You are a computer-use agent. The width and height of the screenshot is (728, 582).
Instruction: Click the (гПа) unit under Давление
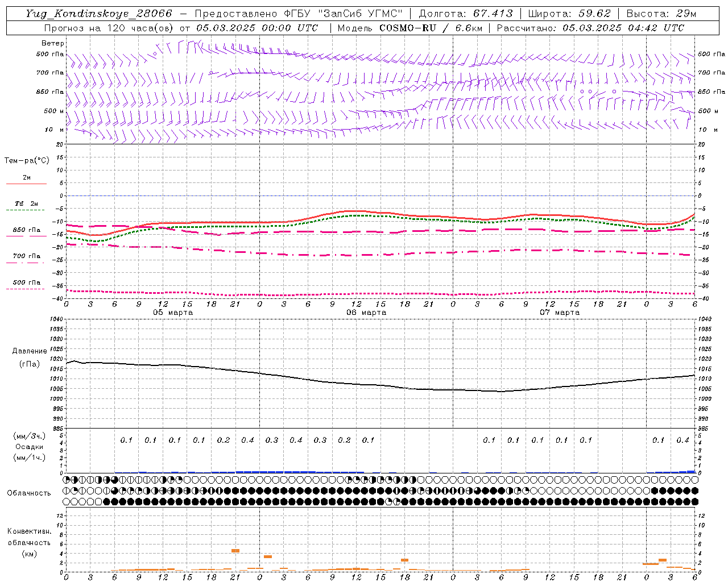30,364
